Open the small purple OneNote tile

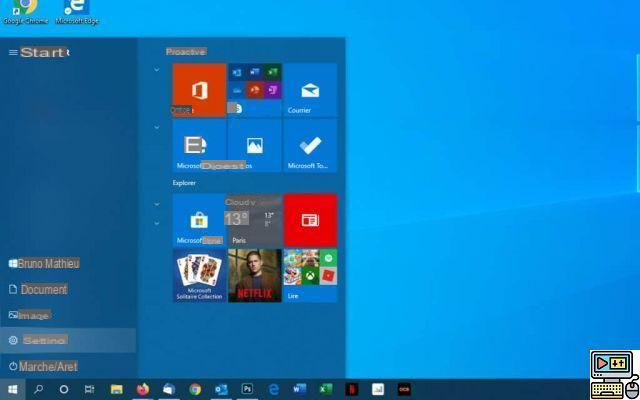[x=273, y=90]
